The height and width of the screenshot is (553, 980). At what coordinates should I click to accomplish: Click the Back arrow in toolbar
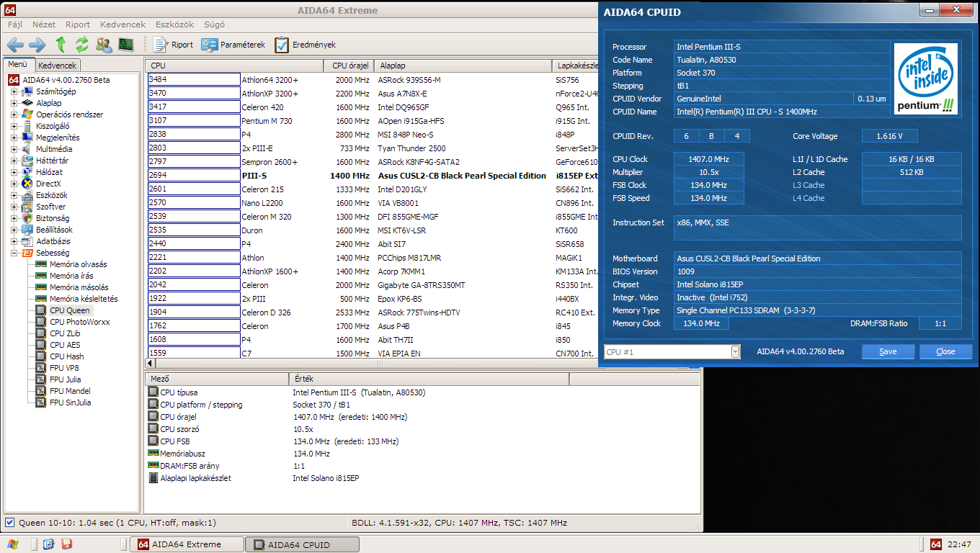[x=15, y=45]
